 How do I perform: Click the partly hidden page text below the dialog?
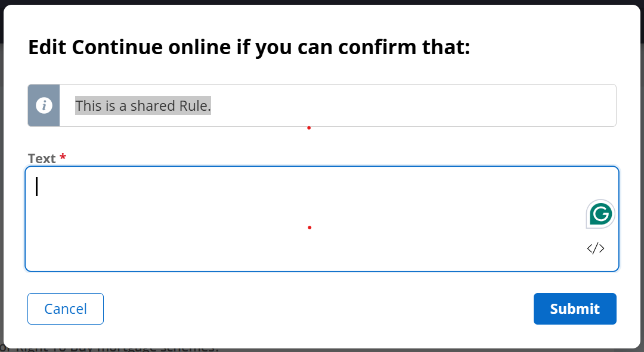coord(119,348)
